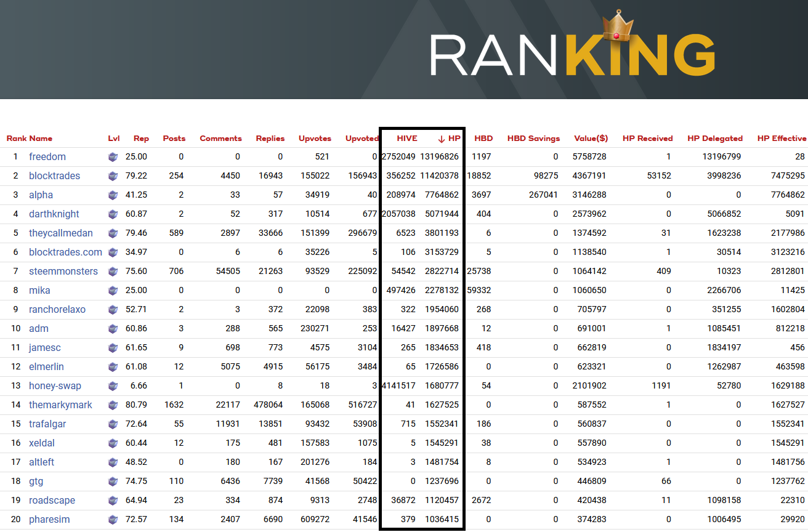Viewport: 808px width, 532px height.
Task: Sort by the Lvl column header
Action: tap(113, 139)
